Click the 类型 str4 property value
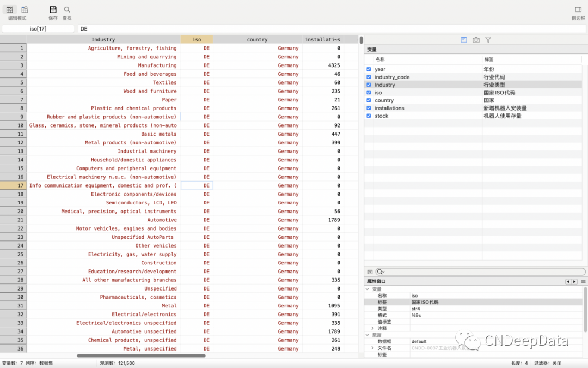Screen dimensions: 588x368 pos(415,309)
